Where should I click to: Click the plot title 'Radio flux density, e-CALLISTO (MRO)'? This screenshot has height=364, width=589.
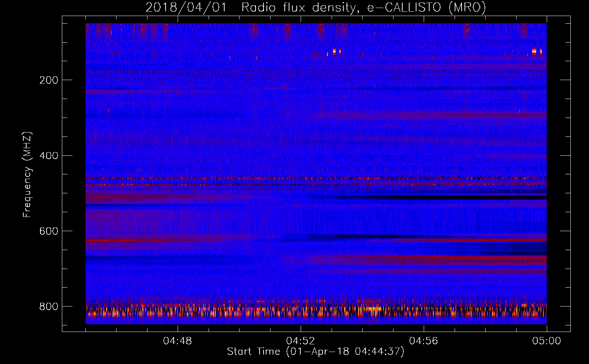tap(364, 7)
